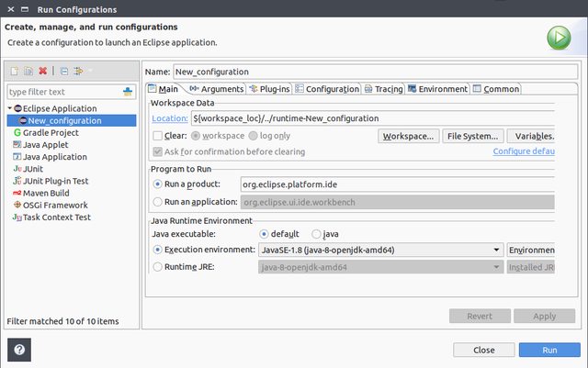The width and height of the screenshot is (588, 368).
Task: Click the Workspace... button
Action: [408, 136]
